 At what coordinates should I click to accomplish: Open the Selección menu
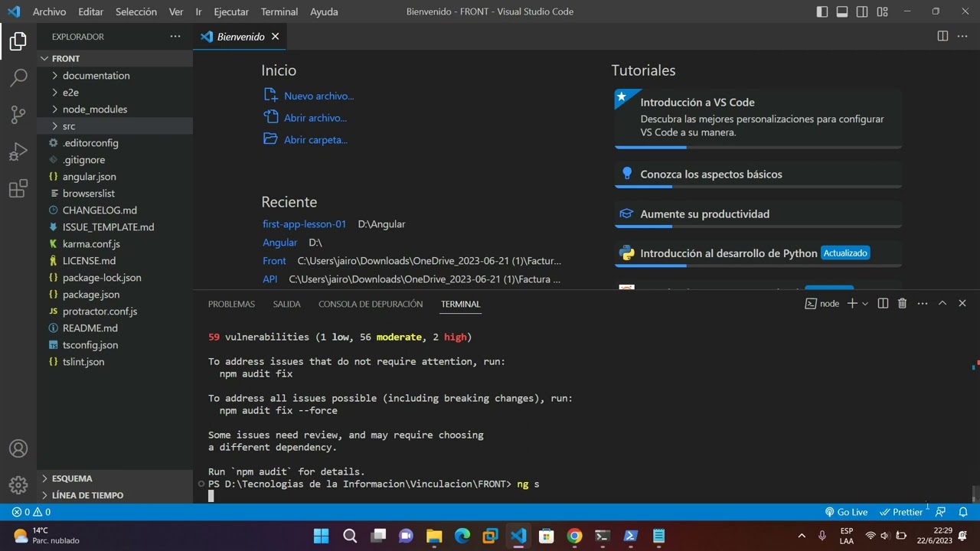(136, 11)
